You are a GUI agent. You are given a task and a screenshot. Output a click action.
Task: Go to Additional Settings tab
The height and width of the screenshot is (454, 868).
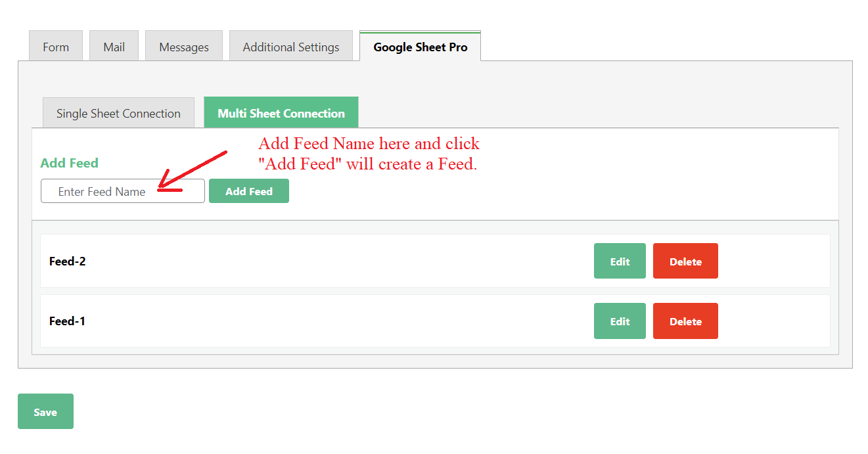click(291, 47)
